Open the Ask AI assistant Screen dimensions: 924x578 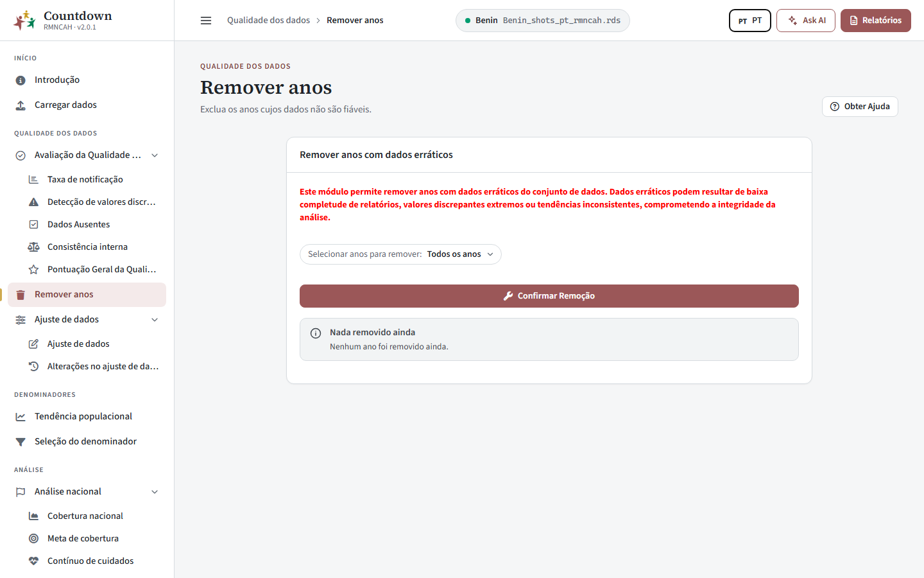tap(806, 21)
